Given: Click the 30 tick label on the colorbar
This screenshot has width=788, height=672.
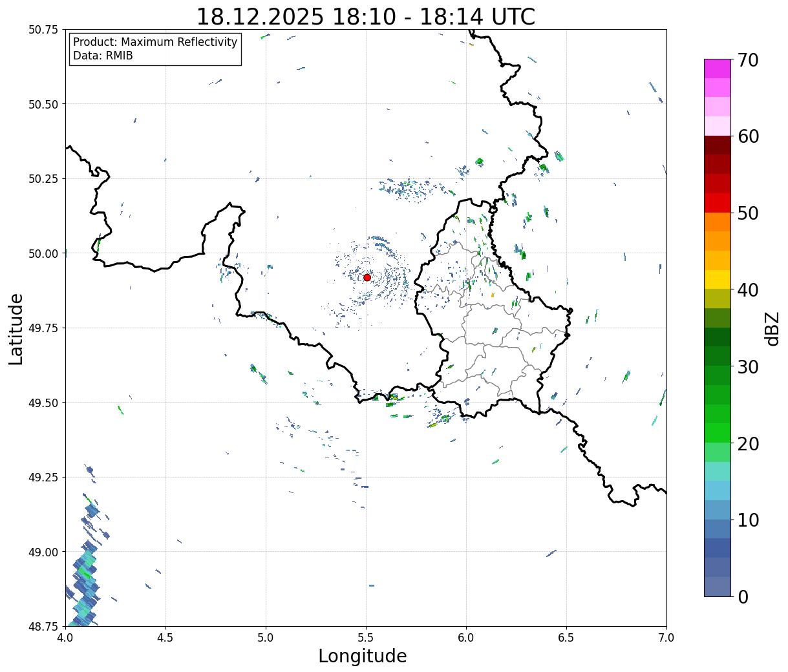Looking at the screenshot, I should tap(748, 367).
